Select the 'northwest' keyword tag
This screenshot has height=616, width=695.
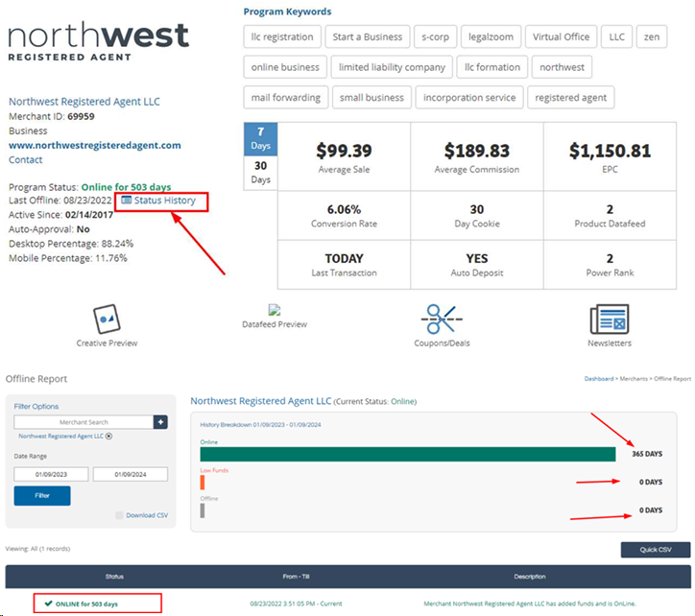point(562,67)
